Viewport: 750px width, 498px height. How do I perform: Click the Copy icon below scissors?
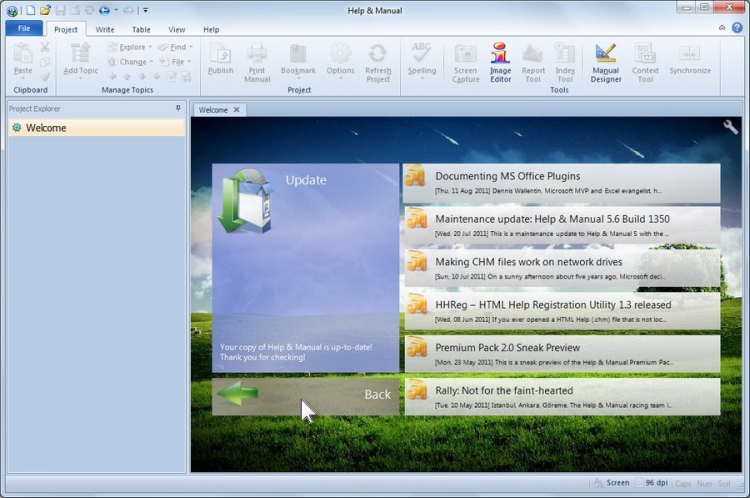[x=45, y=62]
